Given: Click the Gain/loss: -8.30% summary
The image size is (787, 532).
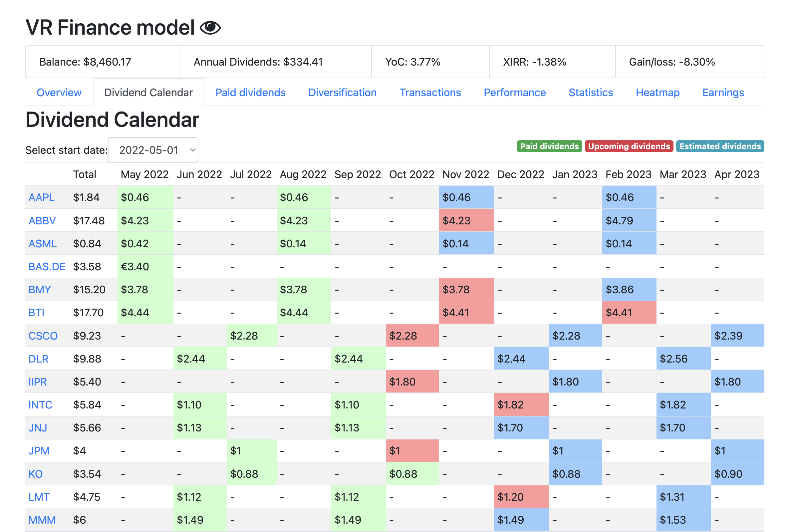Looking at the screenshot, I should click(690, 62).
